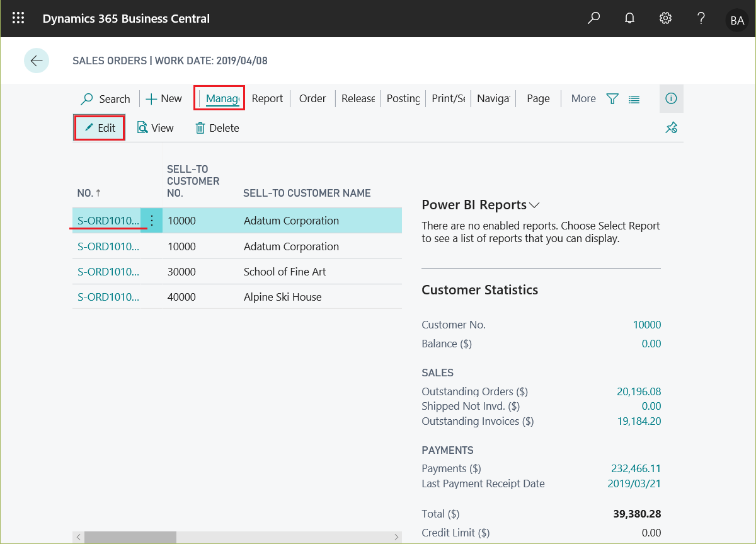Screen dimensions: 756x544
Task: Create a new sales order
Action: point(164,99)
